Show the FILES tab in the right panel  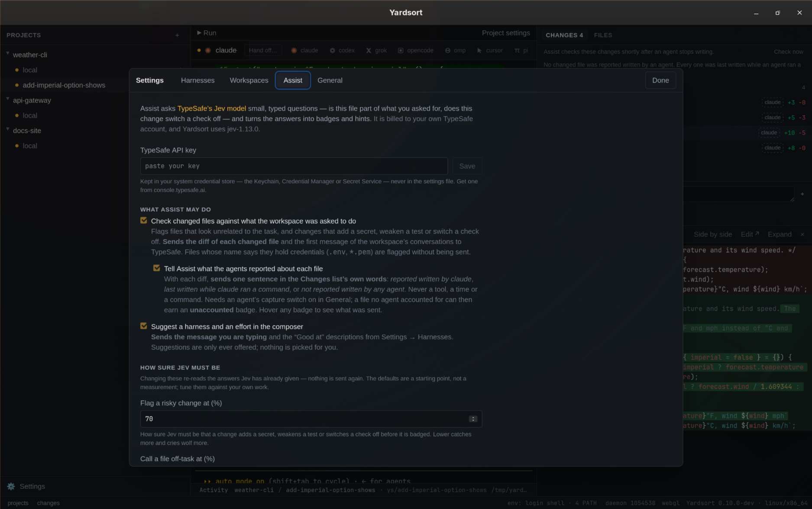(x=603, y=35)
